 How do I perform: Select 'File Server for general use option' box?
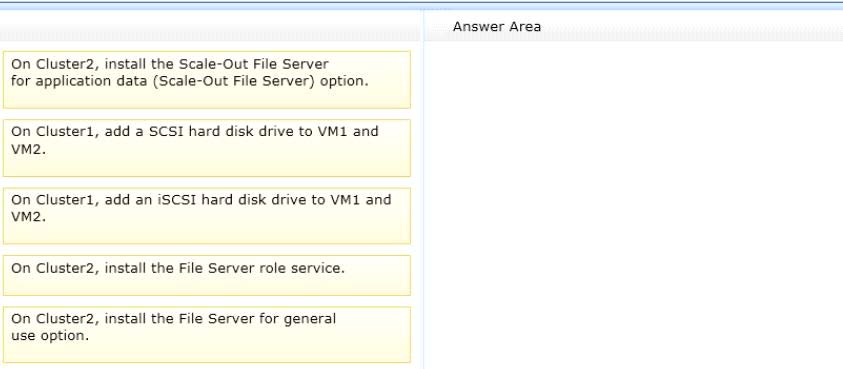tap(206, 335)
